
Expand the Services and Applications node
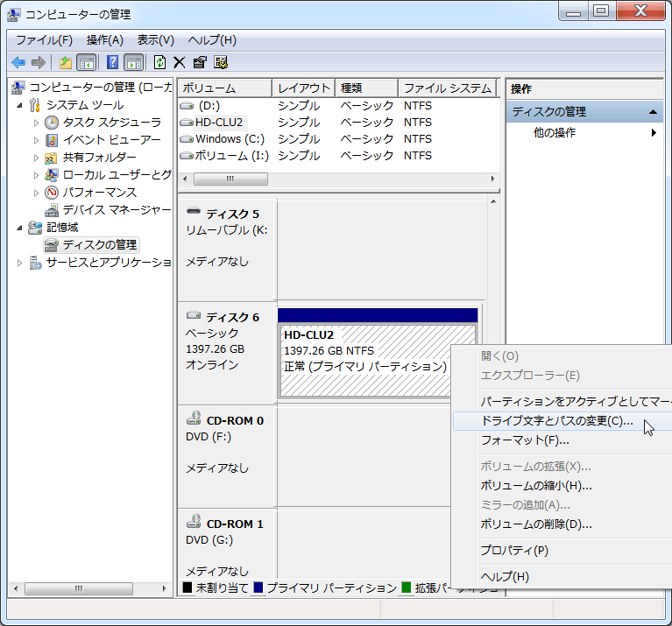coord(20,263)
